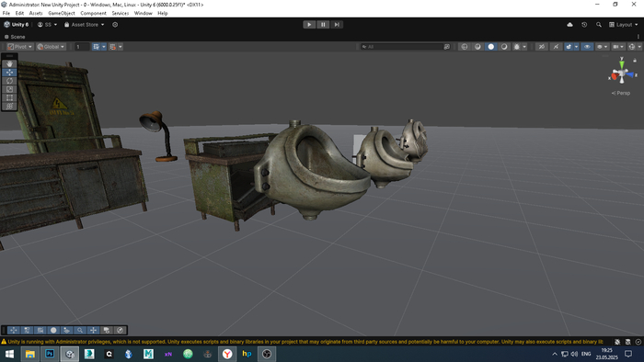Expand the Layout dropdown

624,25
